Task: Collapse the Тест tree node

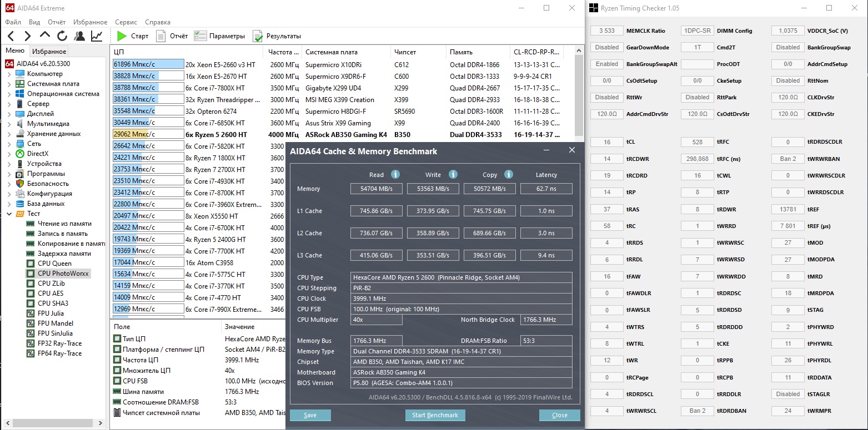Action: 9,214
